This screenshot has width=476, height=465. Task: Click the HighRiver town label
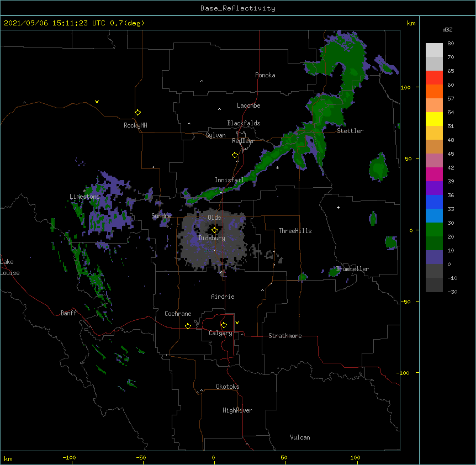(x=237, y=410)
